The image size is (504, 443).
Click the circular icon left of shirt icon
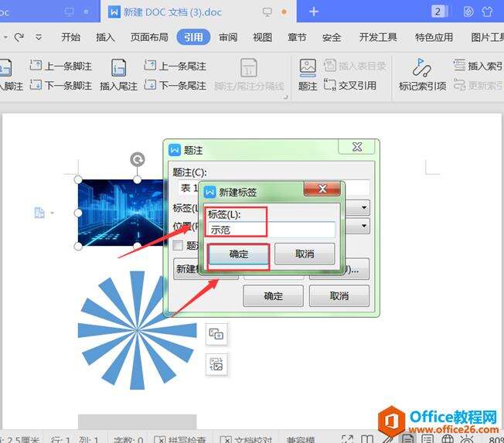[468, 12]
